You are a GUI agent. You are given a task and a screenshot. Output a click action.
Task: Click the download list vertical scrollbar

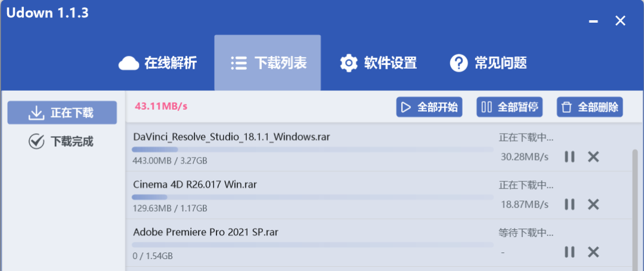coord(635,210)
